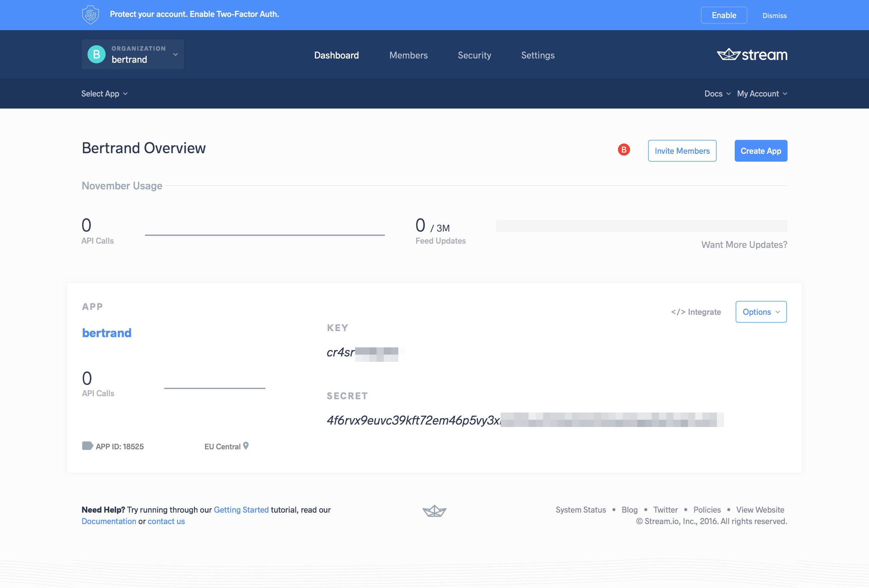This screenshot has height=588, width=869.
Task: Click the APP ID: 18525 text
Action: click(x=119, y=447)
